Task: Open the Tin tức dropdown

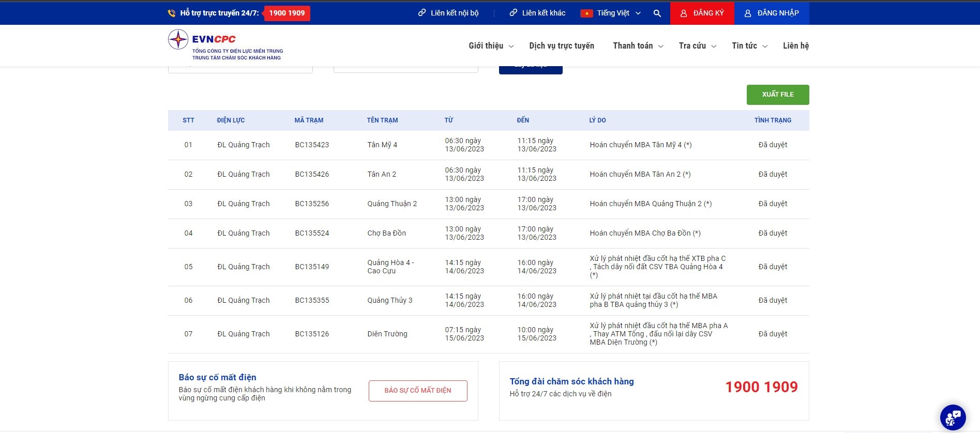Action: pos(749,46)
